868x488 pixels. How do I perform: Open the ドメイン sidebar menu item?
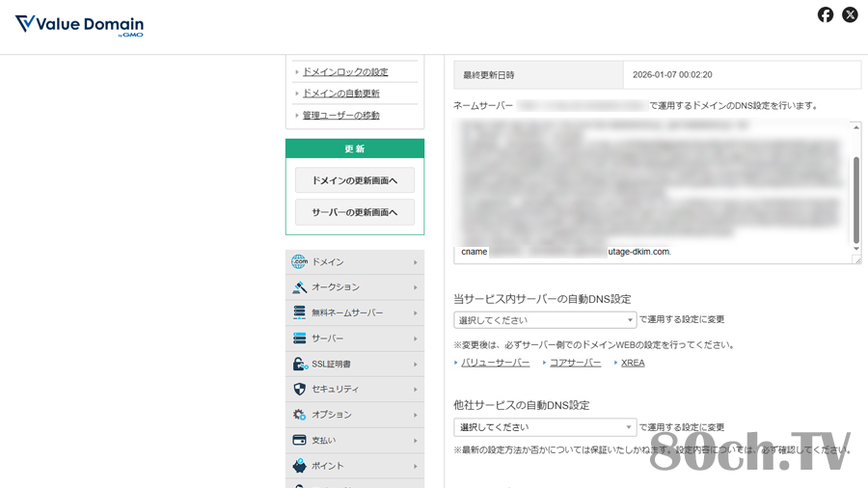[355, 261]
